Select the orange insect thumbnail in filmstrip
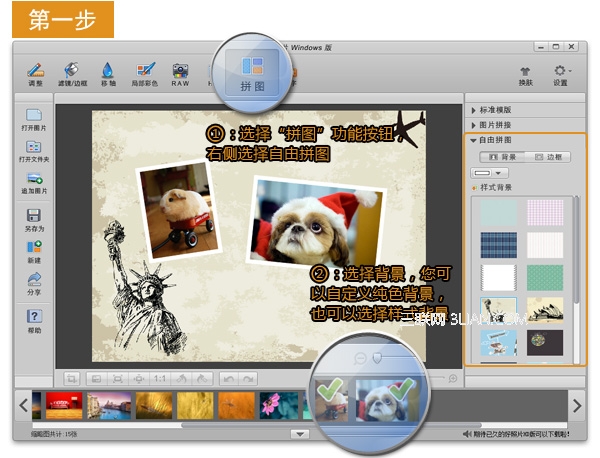The width and height of the screenshot is (600, 458). 236,406
